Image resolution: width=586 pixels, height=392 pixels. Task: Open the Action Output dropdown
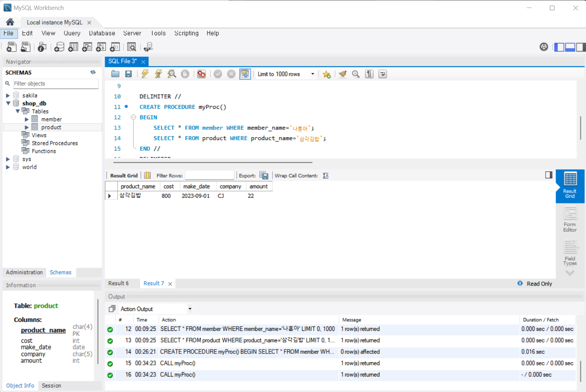click(190, 309)
